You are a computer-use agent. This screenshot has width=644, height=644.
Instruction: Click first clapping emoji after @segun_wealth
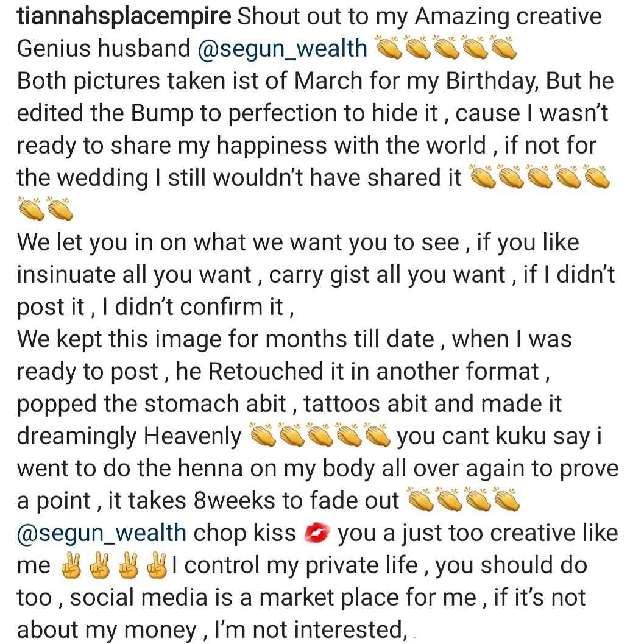389,48
